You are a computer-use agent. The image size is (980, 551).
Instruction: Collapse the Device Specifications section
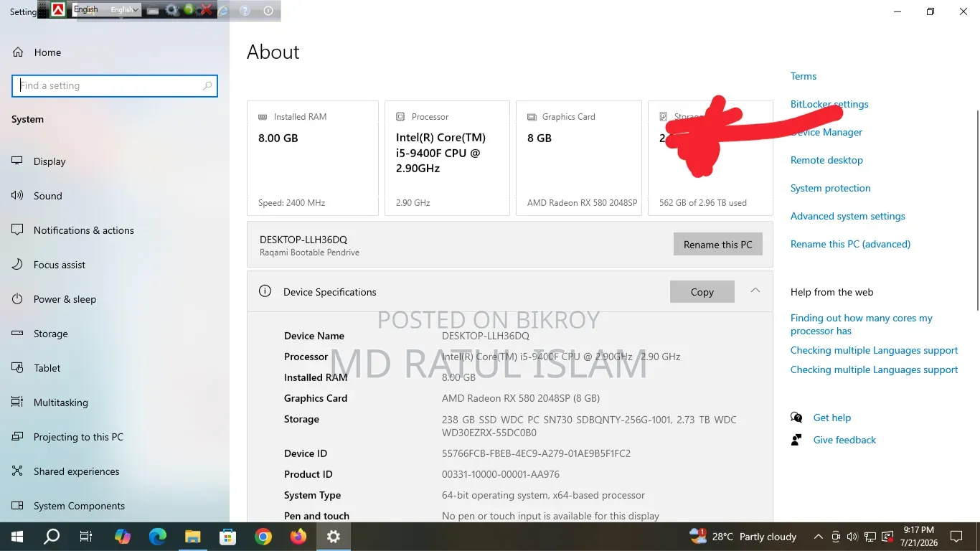click(755, 291)
